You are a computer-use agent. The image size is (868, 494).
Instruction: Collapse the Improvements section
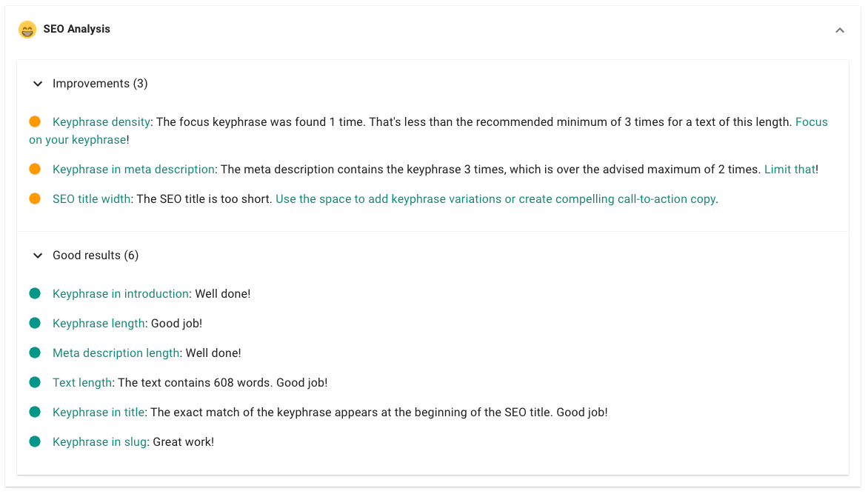click(x=37, y=84)
